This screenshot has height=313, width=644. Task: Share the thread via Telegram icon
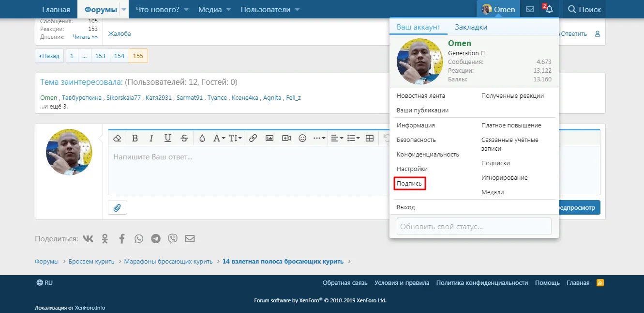(x=155, y=238)
